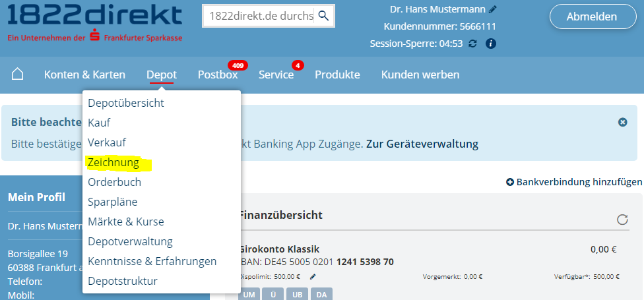Open the Service menu
Image resolution: width=644 pixels, height=300 pixels.
(x=276, y=75)
